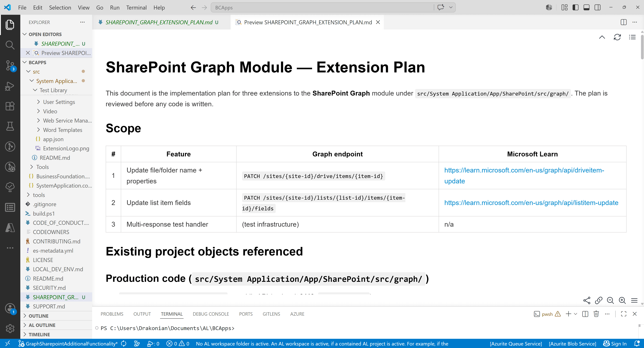Open the listitem-update Microsoft Learn link
Viewport: 644px width, 348px height.
click(x=531, y=203)
